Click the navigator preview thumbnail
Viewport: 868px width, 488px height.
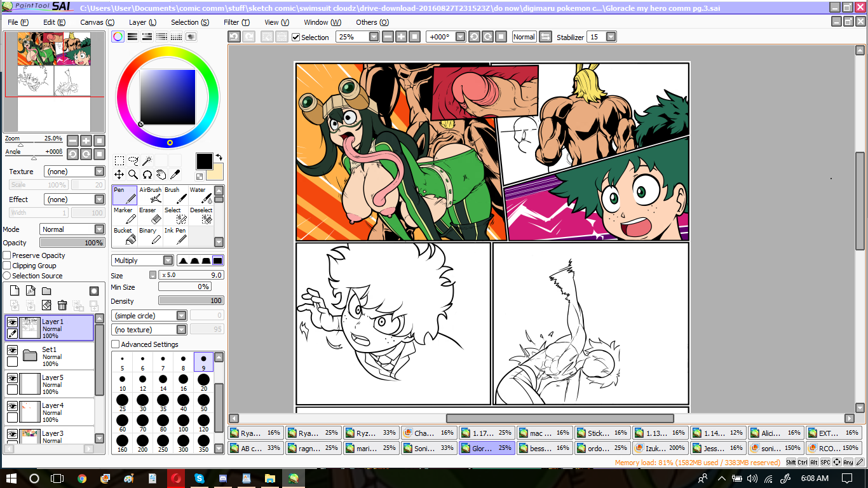tap(54, 82)
